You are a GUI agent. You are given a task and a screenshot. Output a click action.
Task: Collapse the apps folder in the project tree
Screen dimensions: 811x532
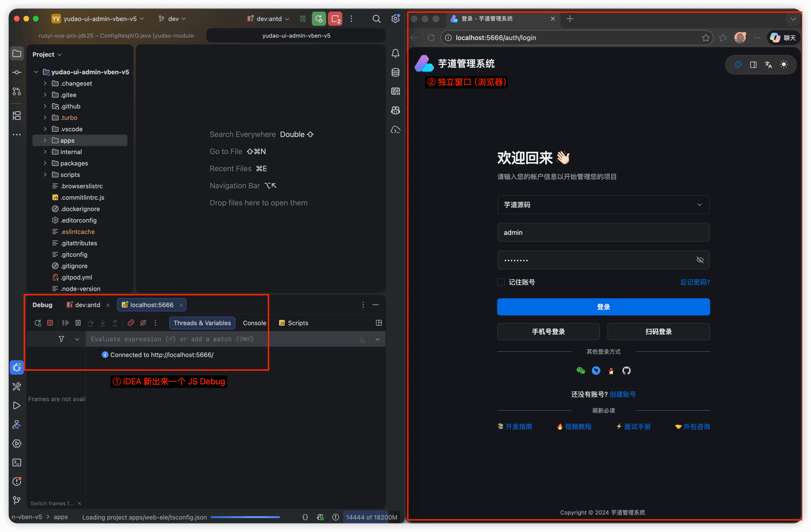(44, 140)
